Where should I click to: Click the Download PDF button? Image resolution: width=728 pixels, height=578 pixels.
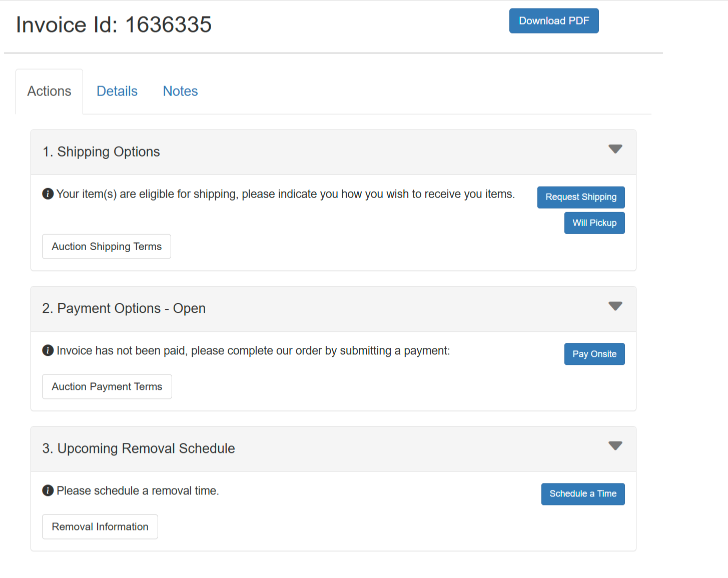coord(554,21)
